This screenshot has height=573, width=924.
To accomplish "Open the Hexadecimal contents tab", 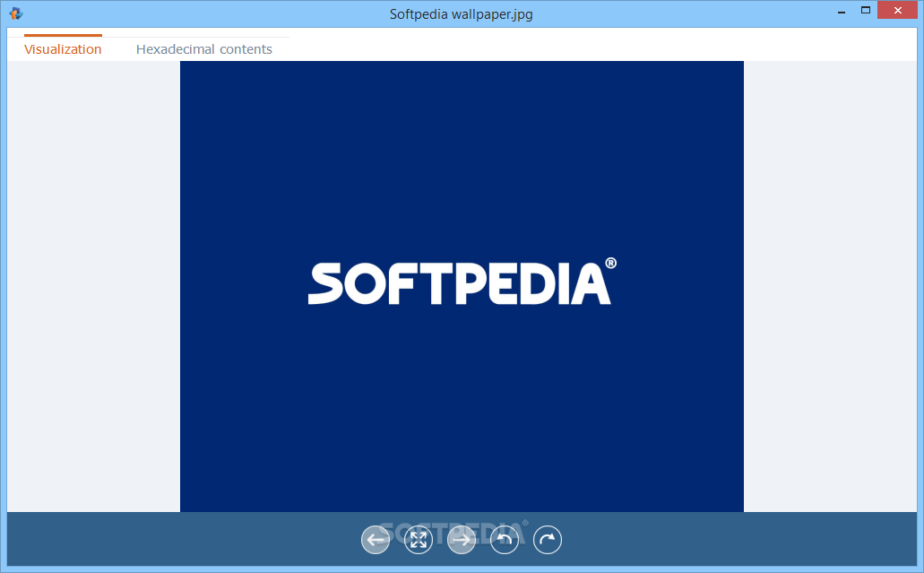I will pos(204,49).
